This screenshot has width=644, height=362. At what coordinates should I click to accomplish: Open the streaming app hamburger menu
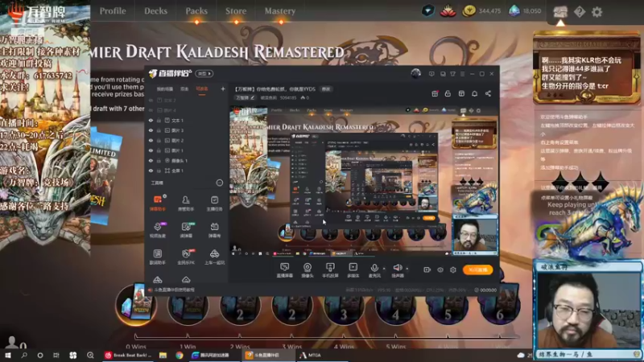(462, 74)
